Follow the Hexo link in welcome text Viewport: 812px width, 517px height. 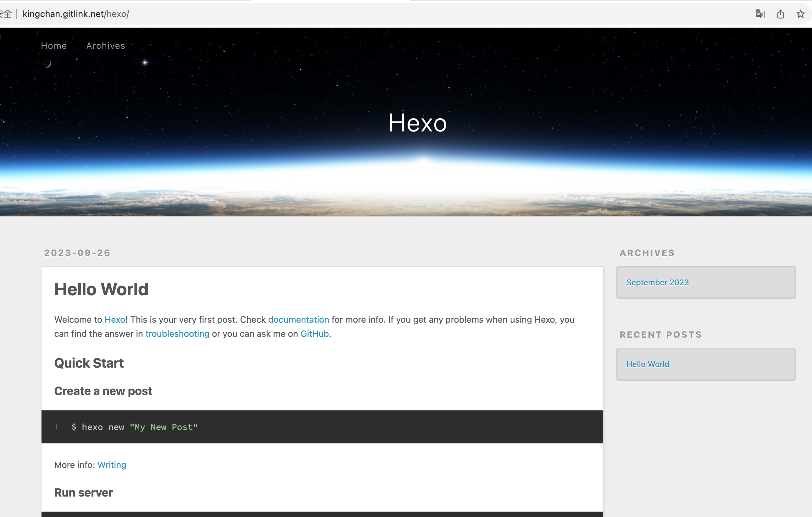coord(115,320)
